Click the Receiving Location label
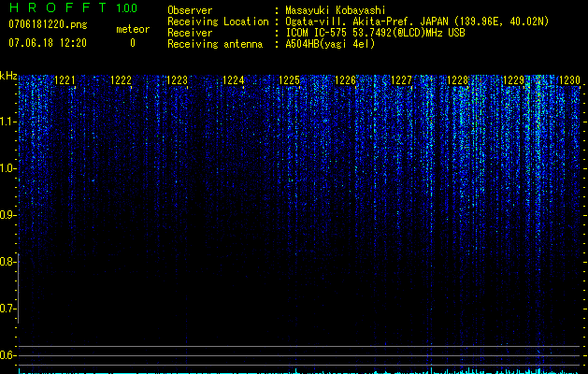This screenshot has width=588, height=374. [x=218, y=22]
